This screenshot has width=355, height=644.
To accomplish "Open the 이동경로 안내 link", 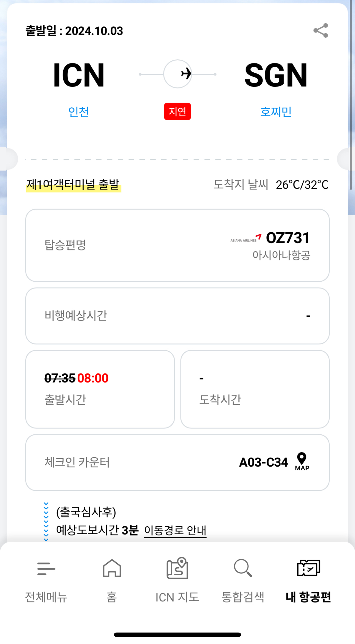I will coord(175,530).
